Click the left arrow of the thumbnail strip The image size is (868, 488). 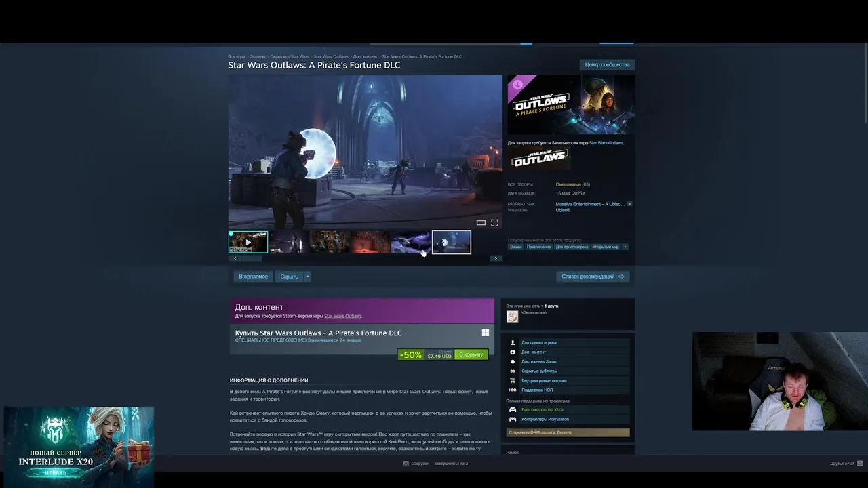[235, 258]
